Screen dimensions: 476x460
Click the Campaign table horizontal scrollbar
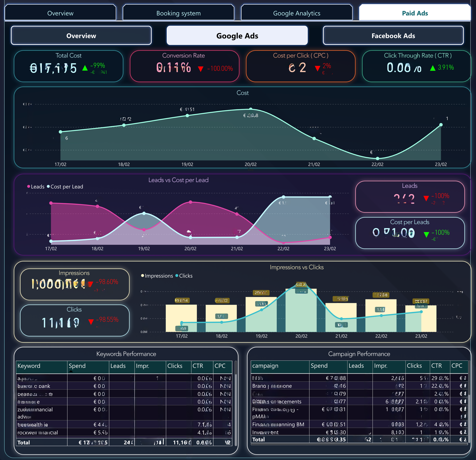tap(359, 444)
